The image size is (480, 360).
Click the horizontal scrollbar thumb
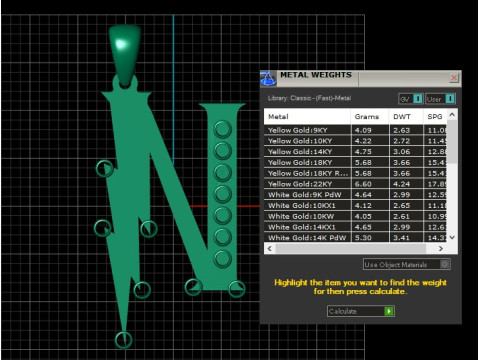(351, 249)
